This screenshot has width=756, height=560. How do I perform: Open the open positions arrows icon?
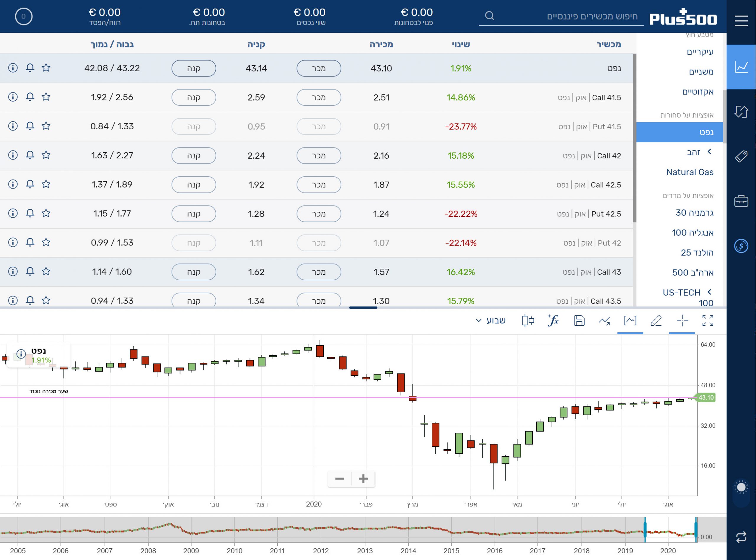[x=741, y=112]
